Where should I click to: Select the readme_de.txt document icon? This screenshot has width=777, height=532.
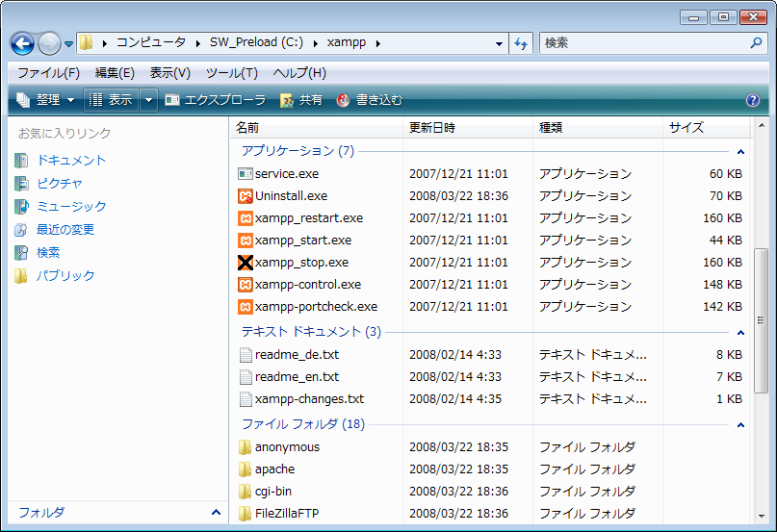pyautogui.click(x=246, y=355)
